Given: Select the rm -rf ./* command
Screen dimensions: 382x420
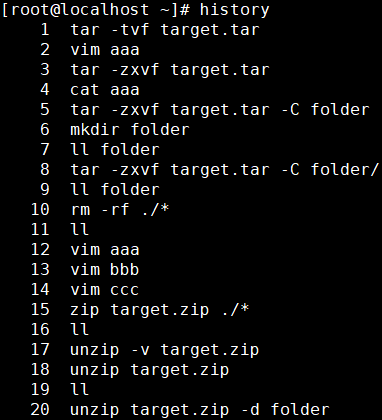Looking at the screenshot, I should [120, 210].
